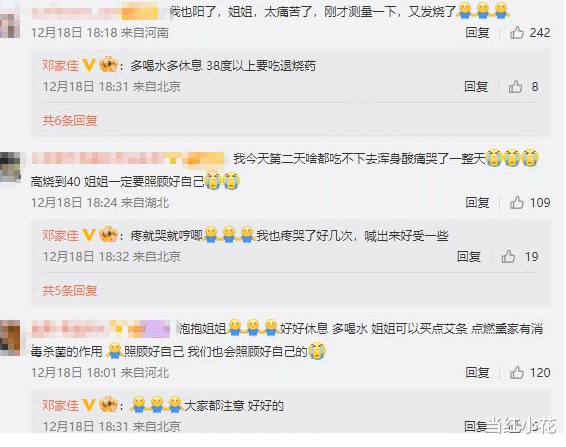Reply to 邓家佳's 疼就哭 comment
This screenshot has width=566, height=447.
point(469,257)
